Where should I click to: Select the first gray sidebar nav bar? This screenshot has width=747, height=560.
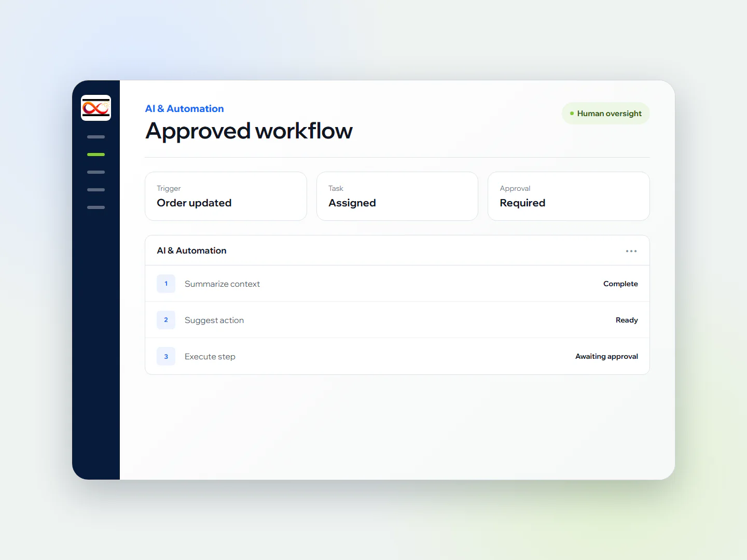[96, 137]
